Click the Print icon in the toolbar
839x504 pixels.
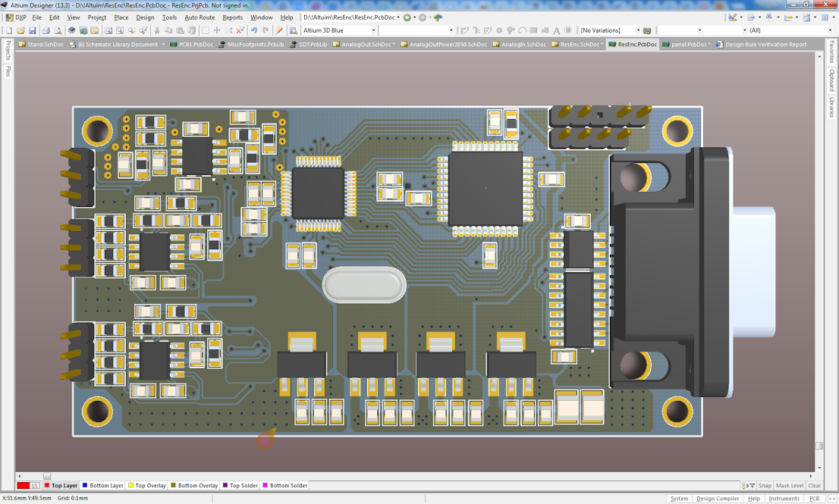pyautogui.click(x=46, y=30)
